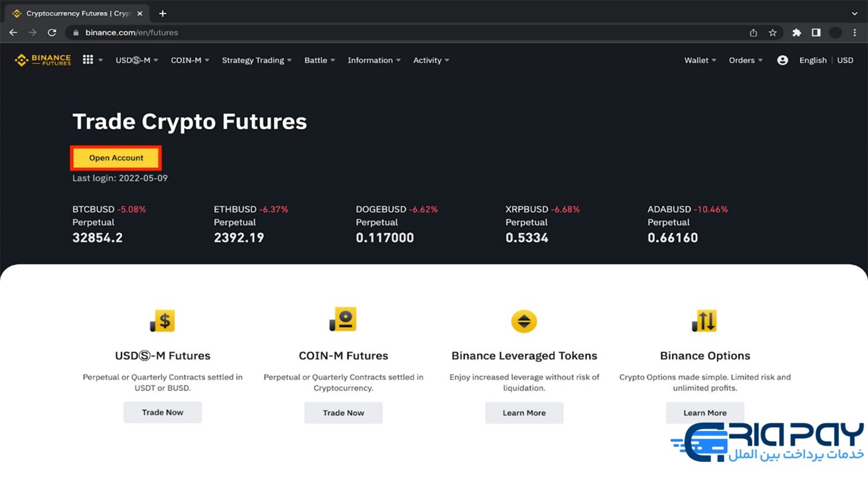Open the Strategy Trading dropdown
This screenshot has width=868, height=488.
(x=257, y=60)
